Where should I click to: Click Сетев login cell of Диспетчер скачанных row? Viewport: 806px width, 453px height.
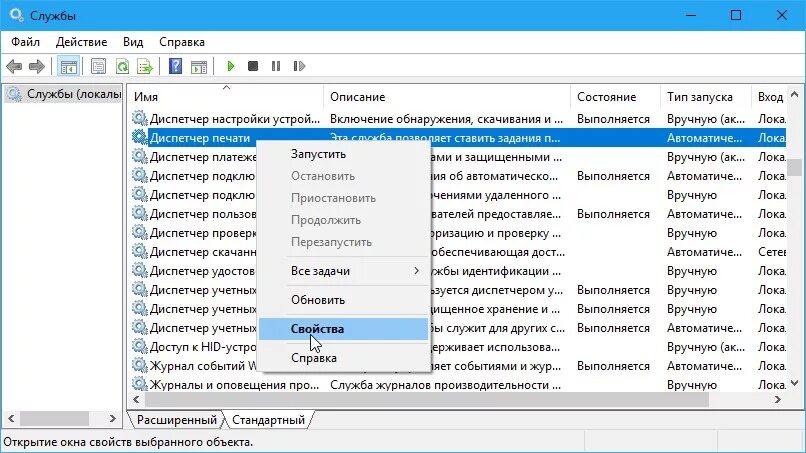pos(772,252)
